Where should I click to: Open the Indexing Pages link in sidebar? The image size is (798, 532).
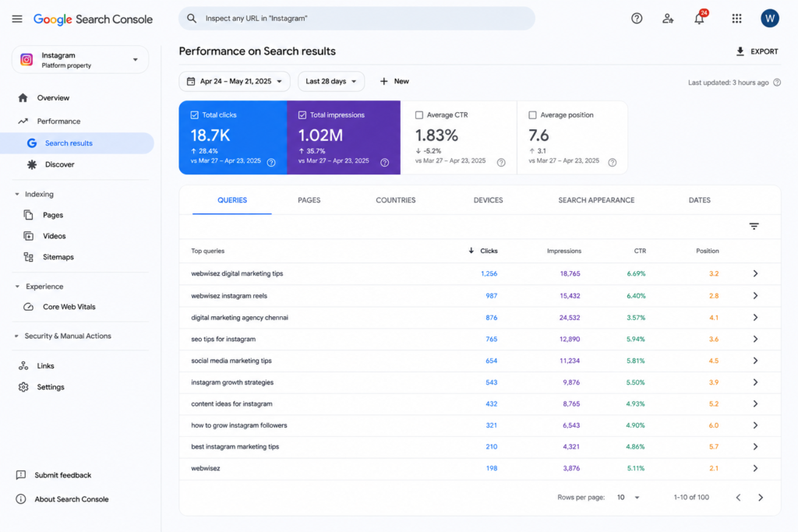(x=53, y=215)
